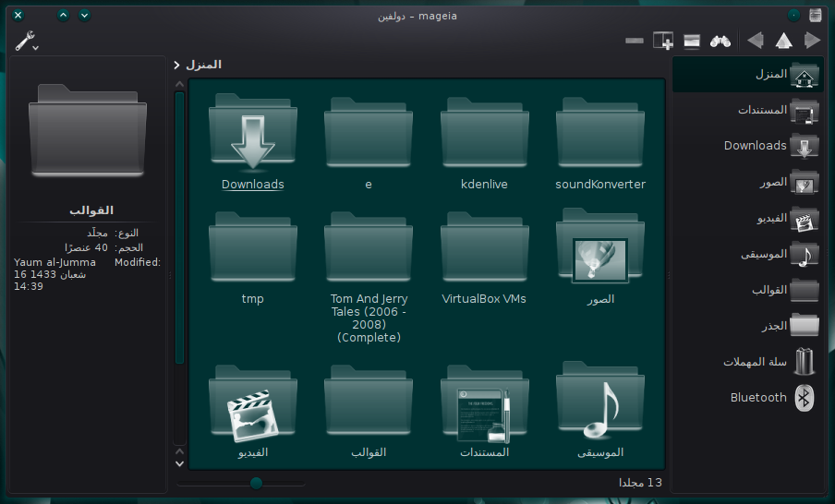The image size is (835, 504).
Task: Open the الصور pictures folder in view
Action: coord(600,257)
